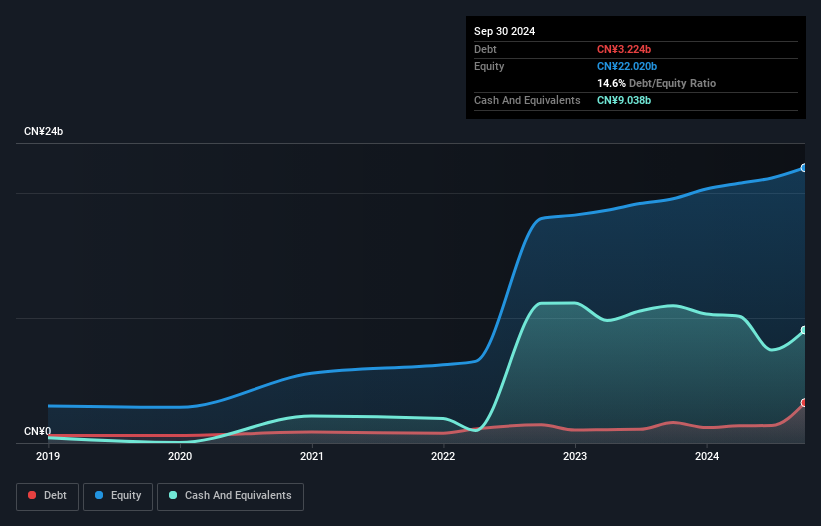Click the 2021 x-axis label
The height and width of the screenshot is (526, 821).
(x=312, y=456)
